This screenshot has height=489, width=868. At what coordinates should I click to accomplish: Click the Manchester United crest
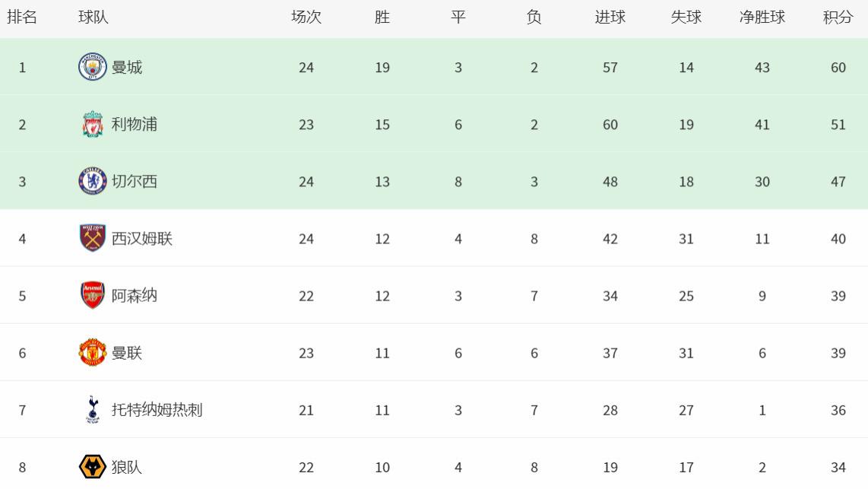93,352
